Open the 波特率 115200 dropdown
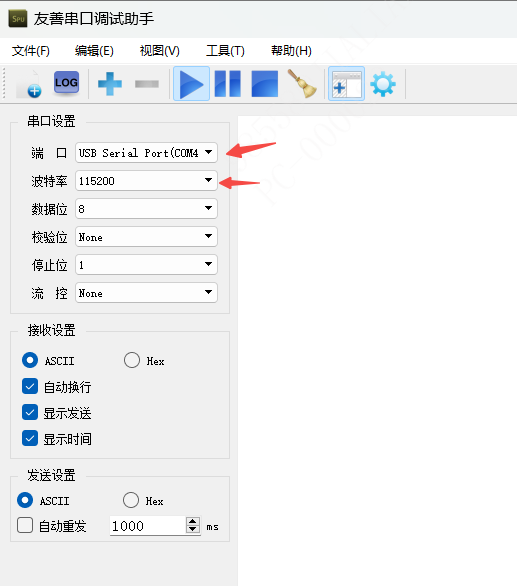Screen dimensions: 517x586 [146, 181]
